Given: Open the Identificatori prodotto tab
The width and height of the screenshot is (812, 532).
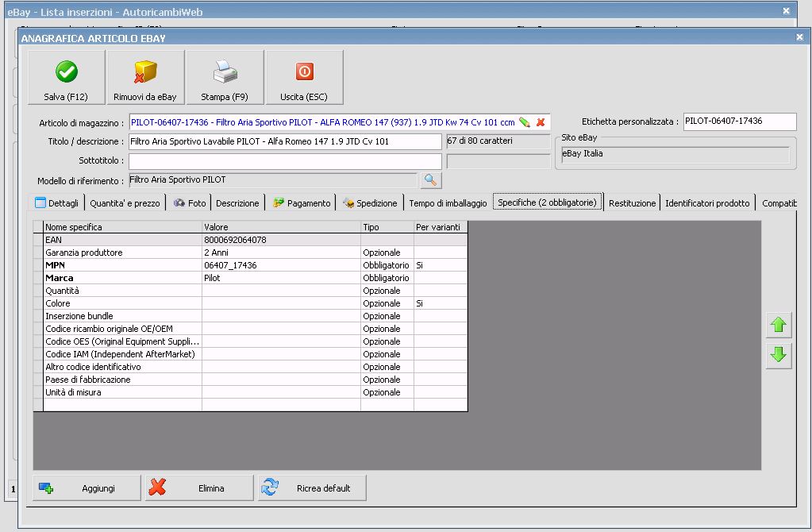Looking at the screenshot, I should click(706, 203).
